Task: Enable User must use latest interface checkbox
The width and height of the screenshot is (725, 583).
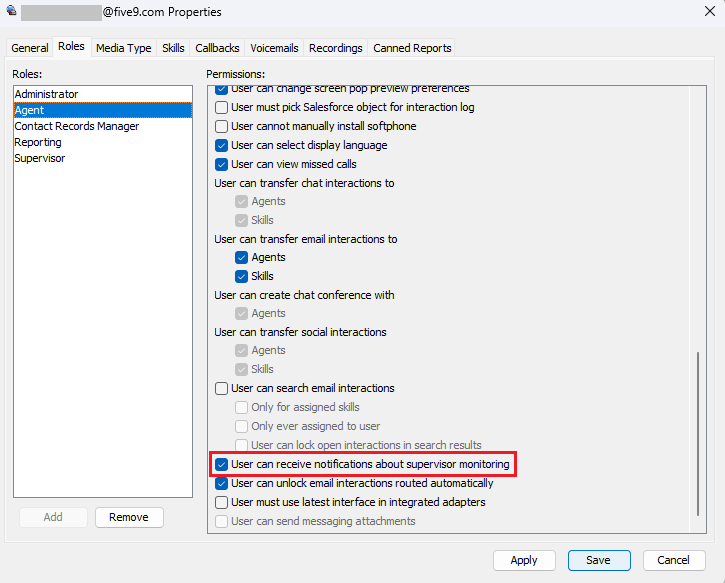Action: click(221, 502)
